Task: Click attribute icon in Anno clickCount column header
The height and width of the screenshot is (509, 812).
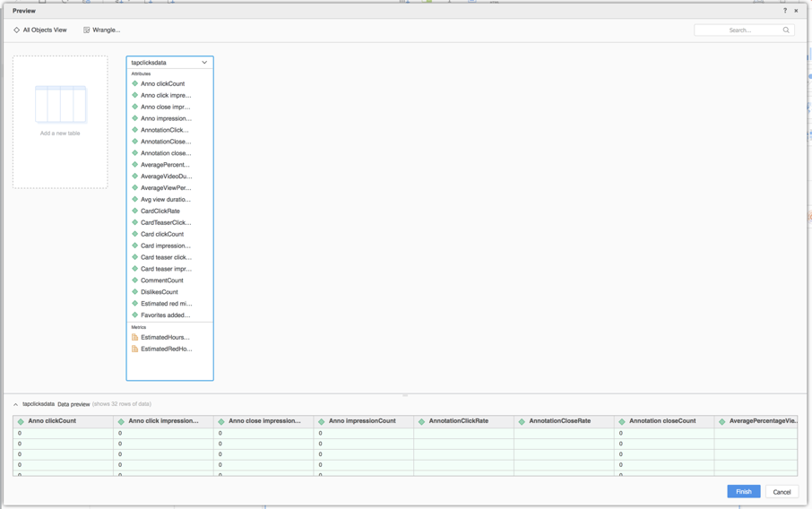Action: click(x=21, y=421)
